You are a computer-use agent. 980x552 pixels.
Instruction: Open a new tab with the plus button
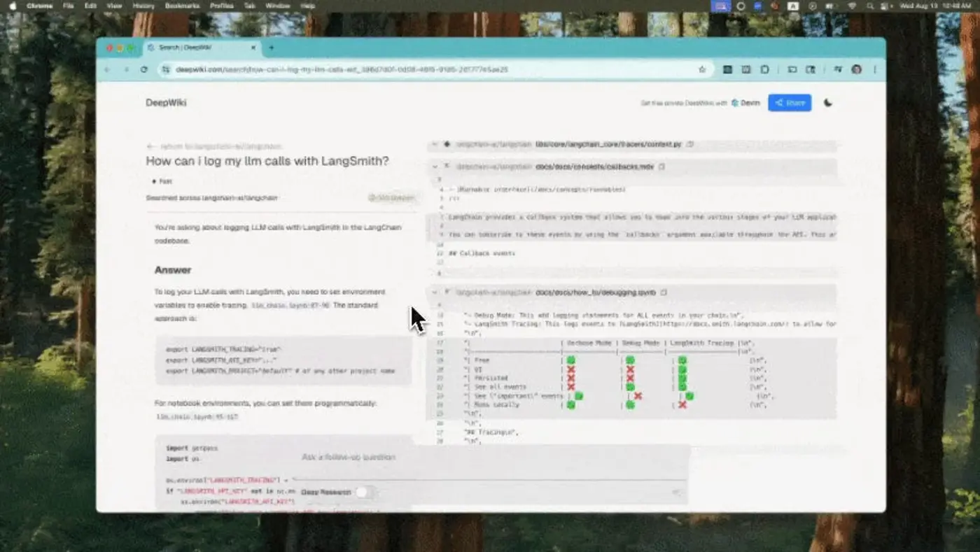(x=272, y=48)
